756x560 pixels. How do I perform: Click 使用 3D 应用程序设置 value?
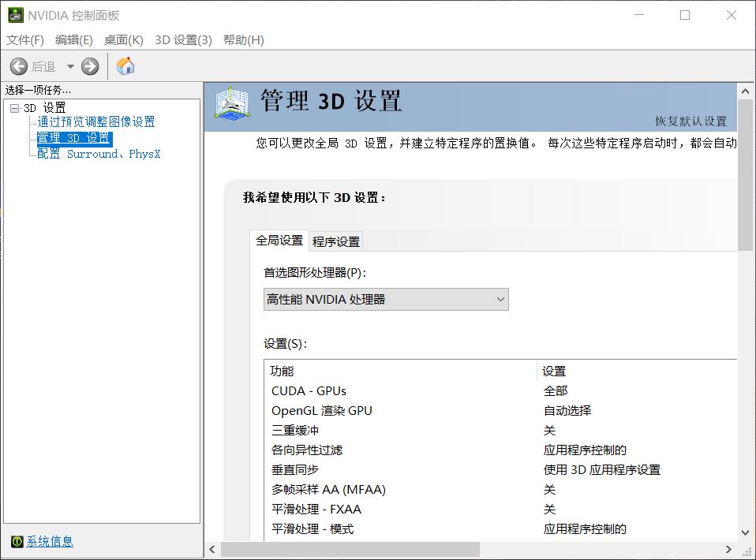pyautogui.click(x=601, y=470)
